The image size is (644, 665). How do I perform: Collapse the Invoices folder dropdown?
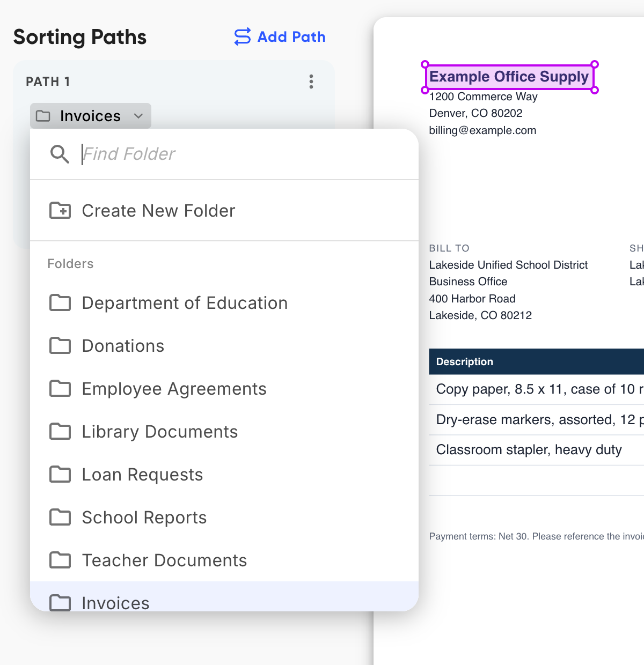coord(91,116)
